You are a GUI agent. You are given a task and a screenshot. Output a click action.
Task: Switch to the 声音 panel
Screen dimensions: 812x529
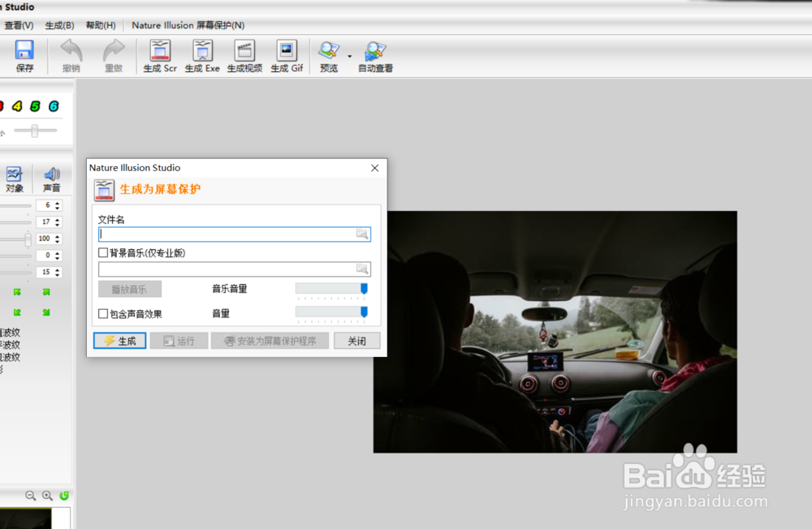point(51,179)
